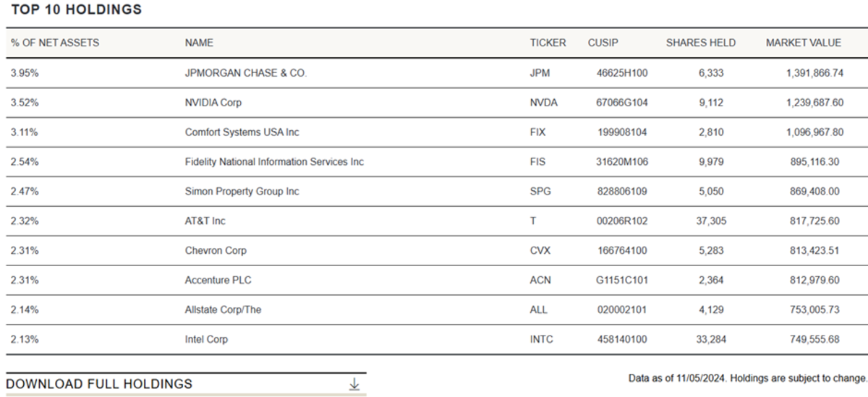Select the SPG ticker symbol
868x397 pixels.
540,192
